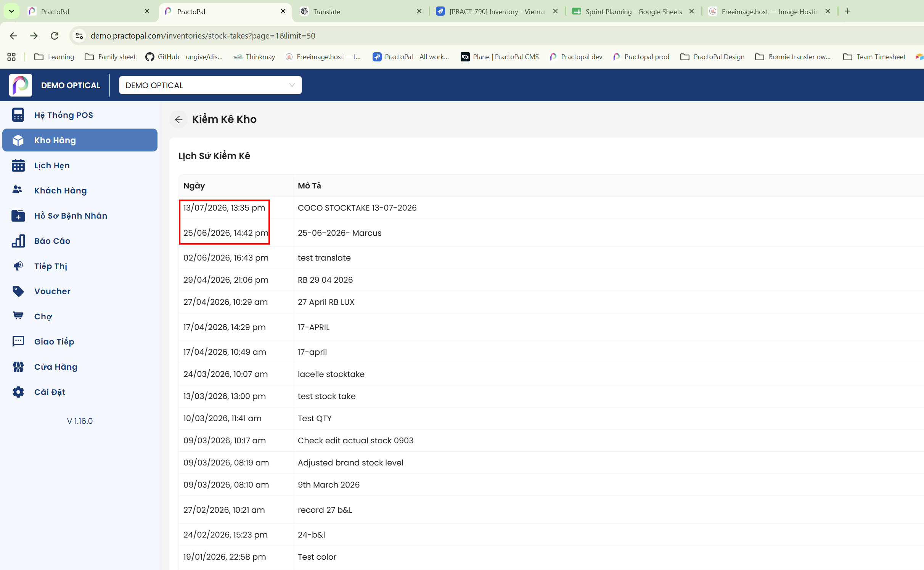Screen dimensions: 924x570
Task: Open the Family sheet bookmarks folder
Action: click(110, 57)
